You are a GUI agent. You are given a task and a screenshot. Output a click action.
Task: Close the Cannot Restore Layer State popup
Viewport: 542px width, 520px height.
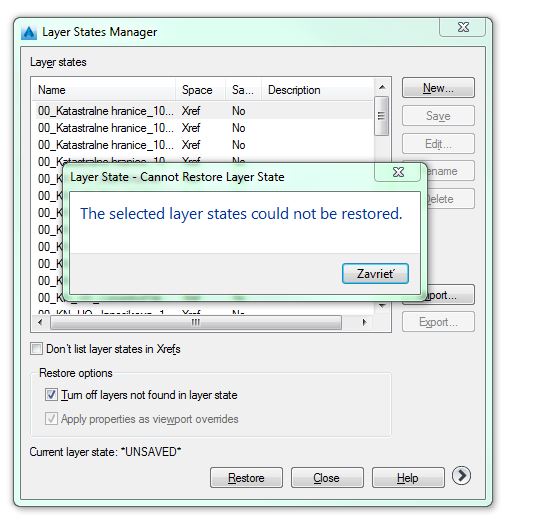pyautogui.click(x=398, y=172)
